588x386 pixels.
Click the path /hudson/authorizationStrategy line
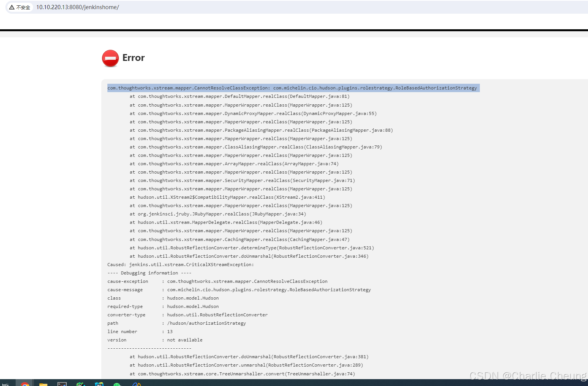coord(177,323)
